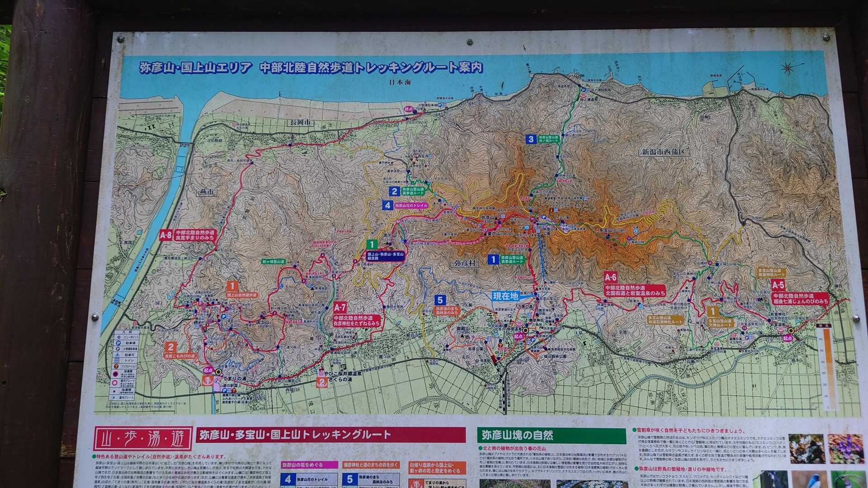Click the parking P icon in legend
Image resolution: width=868 pixels, height=488 pixels.
(118, 343)
